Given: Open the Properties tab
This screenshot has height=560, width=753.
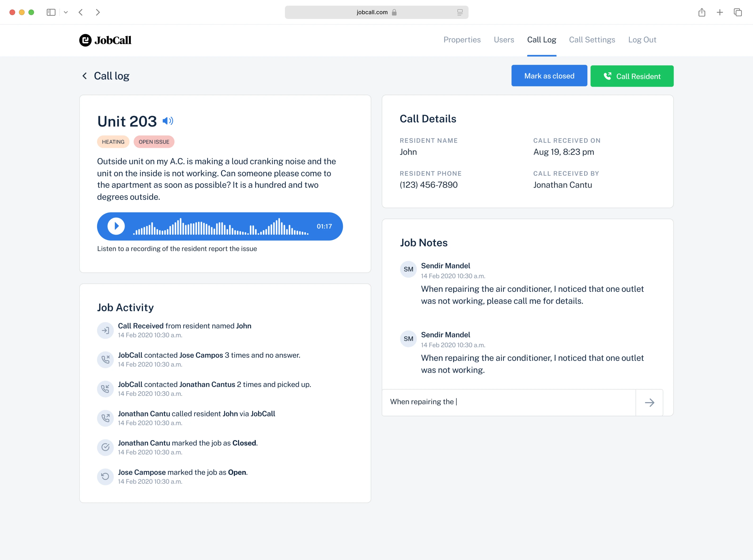Looking at the screenshot, I should (x=462, y=40).
